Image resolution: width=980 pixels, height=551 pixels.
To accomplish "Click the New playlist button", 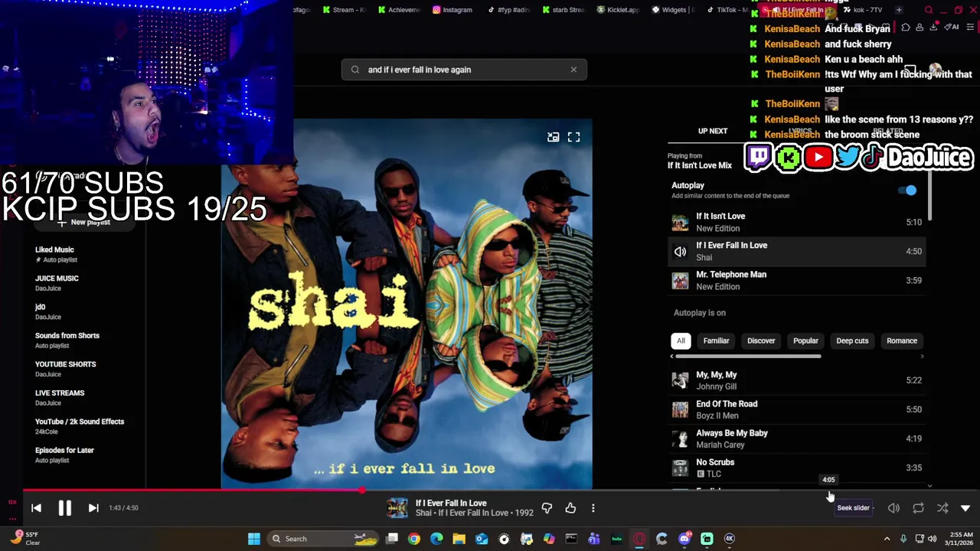I will click(x=84, y=223).
